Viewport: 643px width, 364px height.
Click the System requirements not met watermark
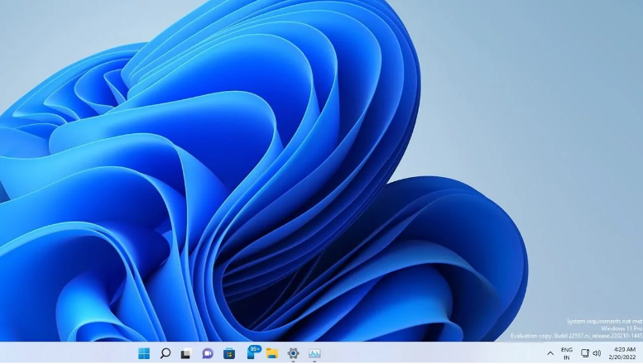(604, 321)
